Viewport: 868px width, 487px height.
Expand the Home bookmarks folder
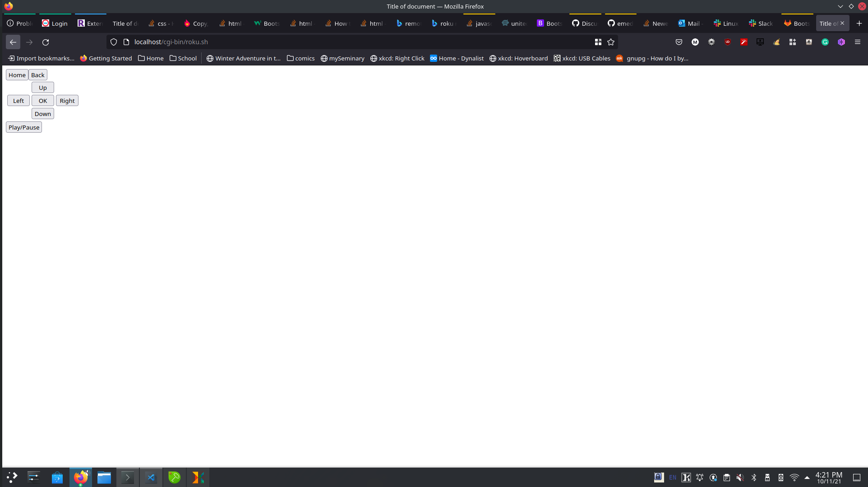[151, 58]
